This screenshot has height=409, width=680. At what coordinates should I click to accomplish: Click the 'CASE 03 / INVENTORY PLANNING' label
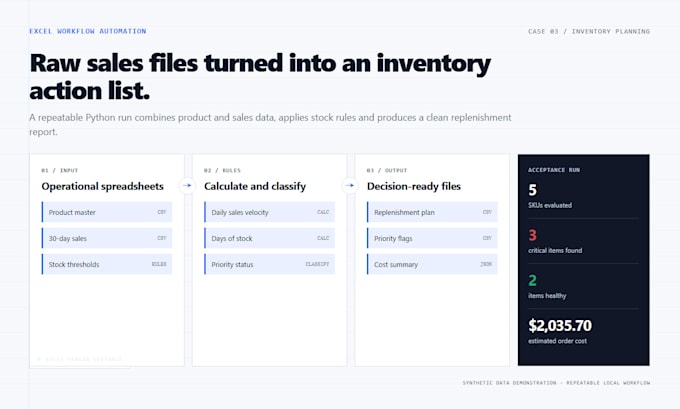point(589,31)
